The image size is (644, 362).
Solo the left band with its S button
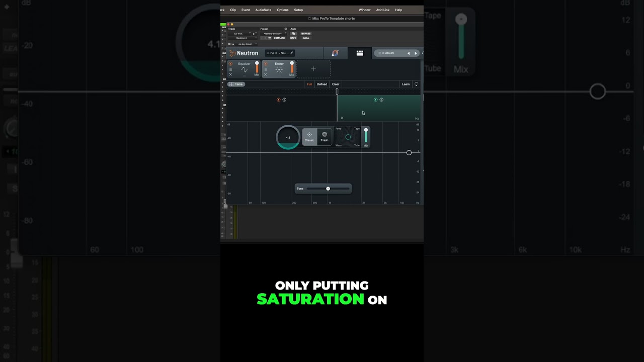(x=284, y=100)
